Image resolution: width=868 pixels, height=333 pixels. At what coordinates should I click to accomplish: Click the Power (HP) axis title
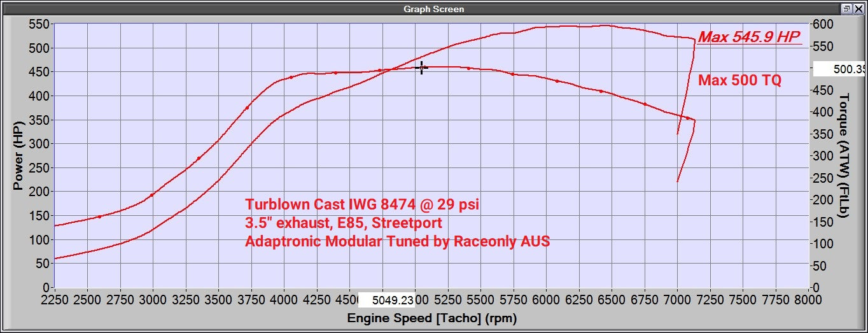pos(18,155)
